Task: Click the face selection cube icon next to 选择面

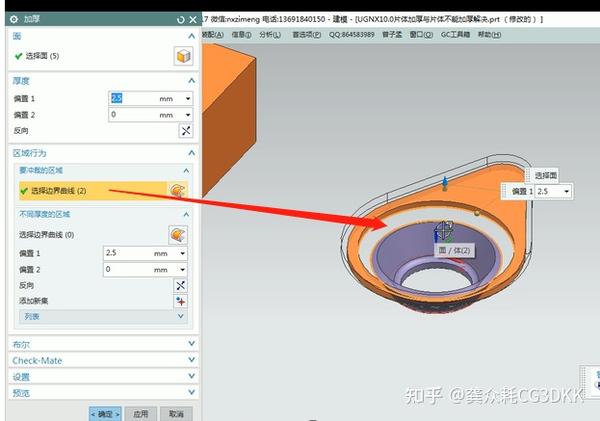Action: [x=183, y=56]
